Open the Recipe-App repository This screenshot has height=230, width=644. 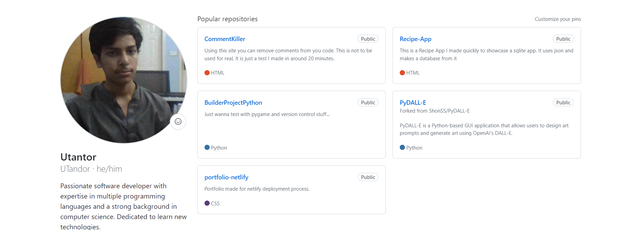tap(416, 39)
